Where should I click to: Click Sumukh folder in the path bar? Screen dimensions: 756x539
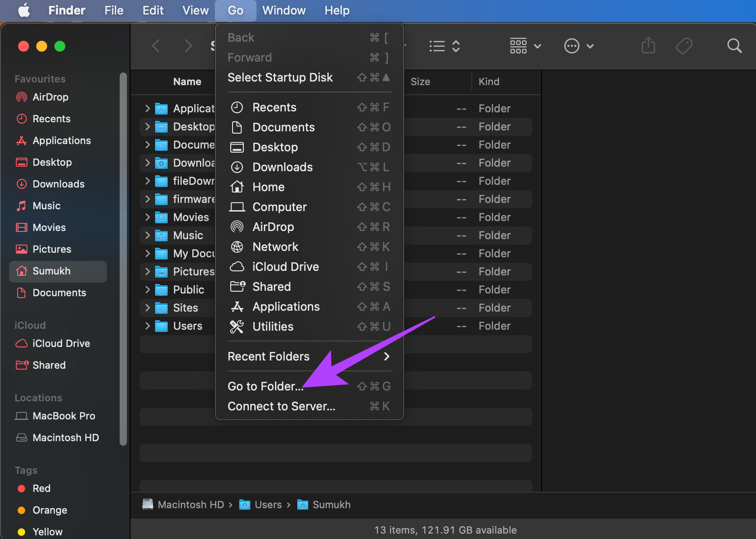pos(324,505)
